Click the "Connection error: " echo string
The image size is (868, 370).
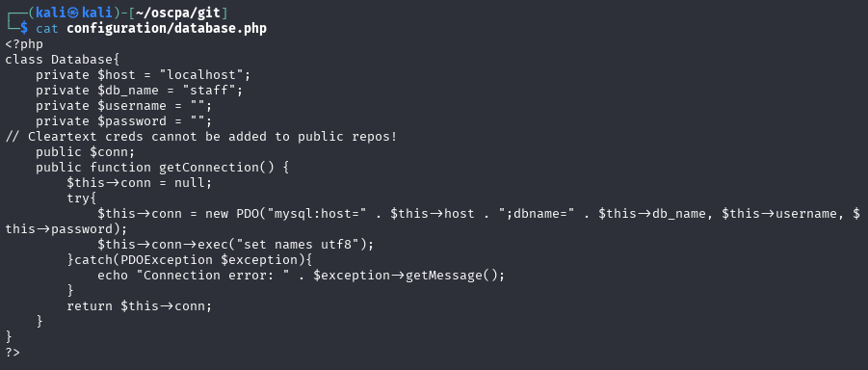point(213,276)
